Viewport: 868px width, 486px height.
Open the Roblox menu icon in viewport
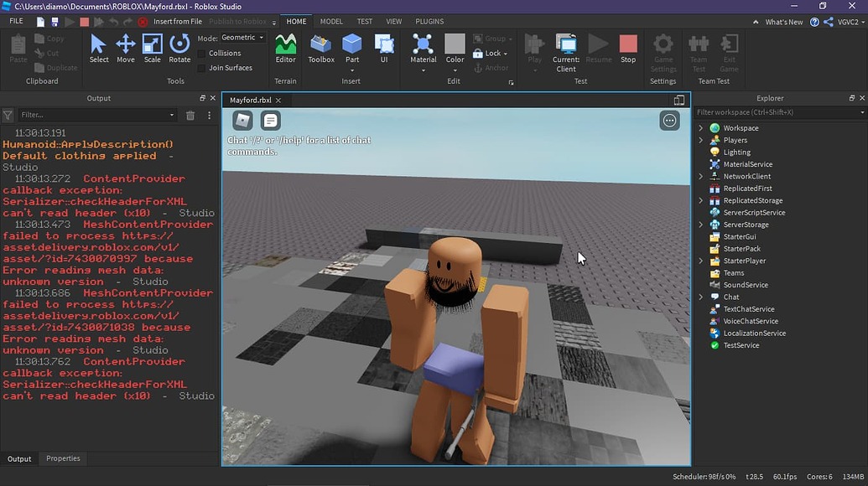point(242,120)
